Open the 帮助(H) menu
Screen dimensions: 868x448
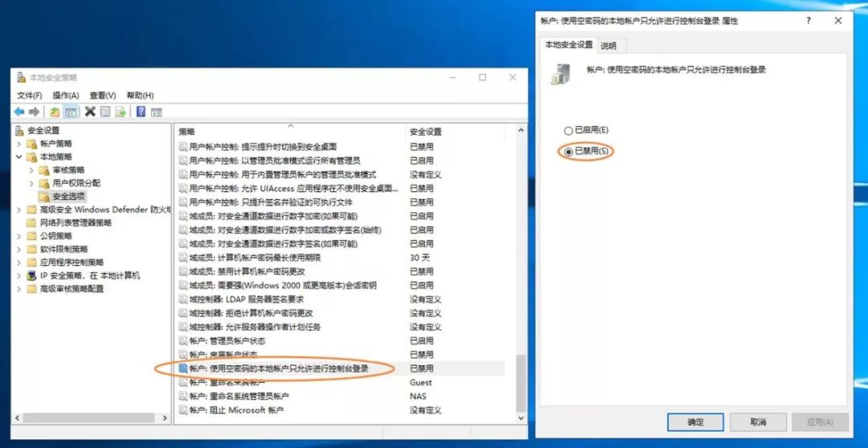click(x=140, y=96)
